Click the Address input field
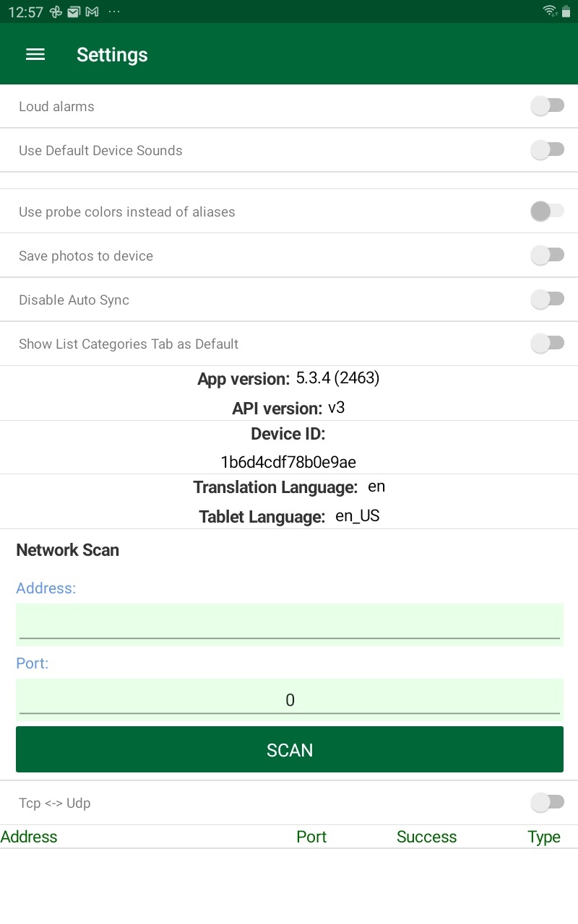Image resolution: width=578 pixels, height=924 pixels. click(289, 623)
